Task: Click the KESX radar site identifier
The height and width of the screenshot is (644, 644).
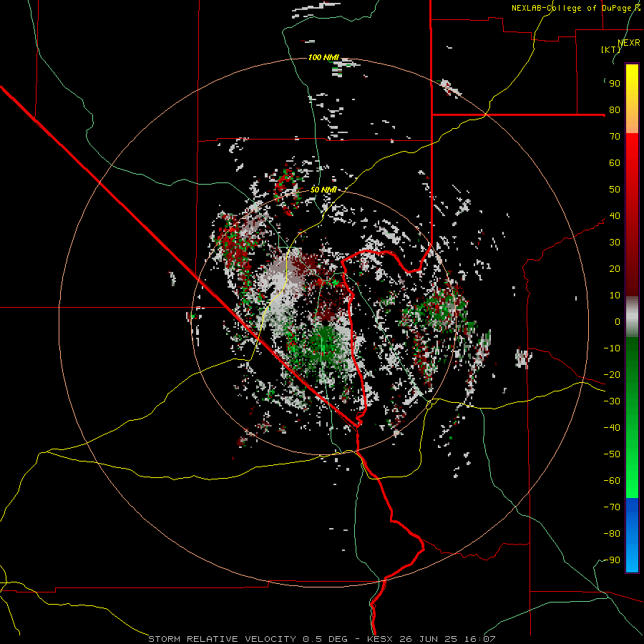Action: 380,639
